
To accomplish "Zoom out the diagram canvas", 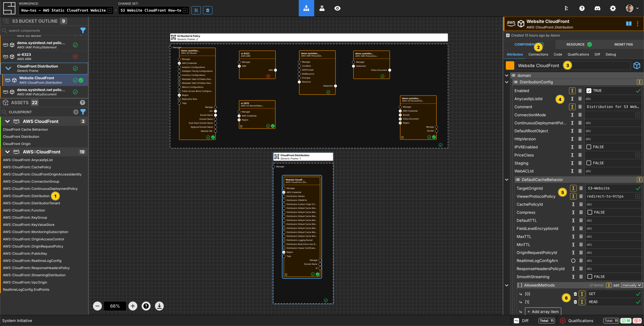I will click(97, 306).
